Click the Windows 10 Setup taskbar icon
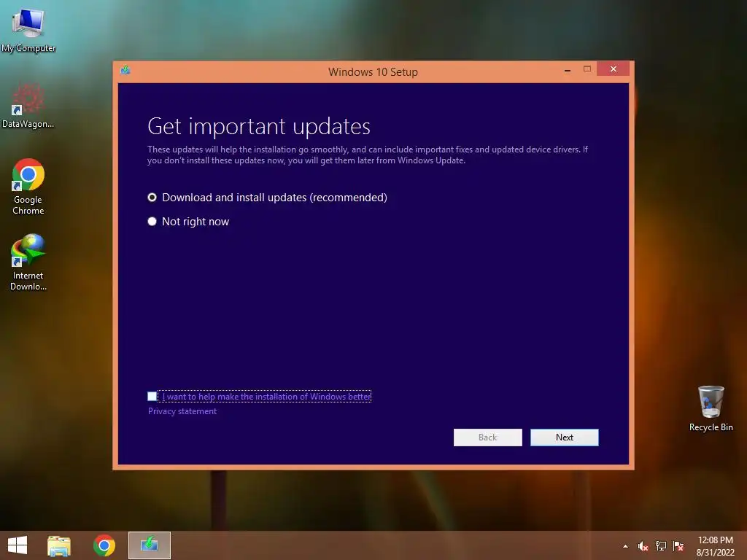The image size is (747, 560). coord(149,545)
